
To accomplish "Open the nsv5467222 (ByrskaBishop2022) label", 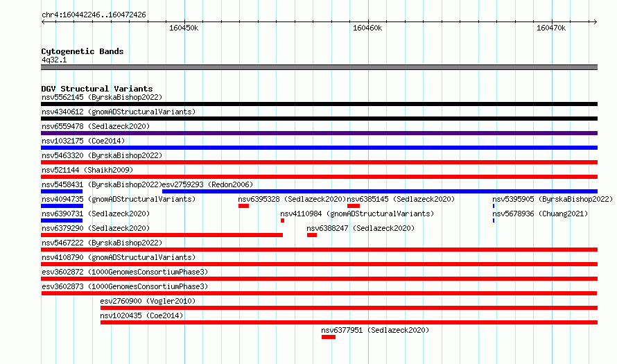I will point(102,243).
